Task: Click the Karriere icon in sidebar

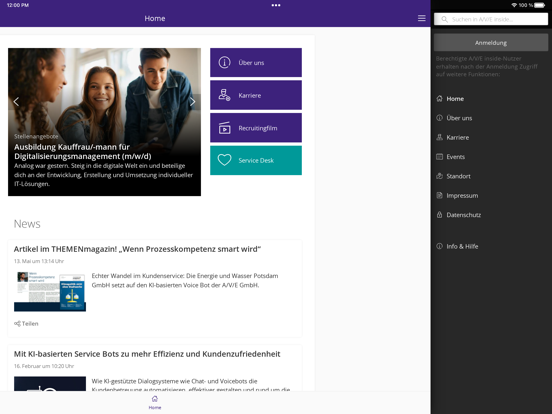Action: coord(439,137)
